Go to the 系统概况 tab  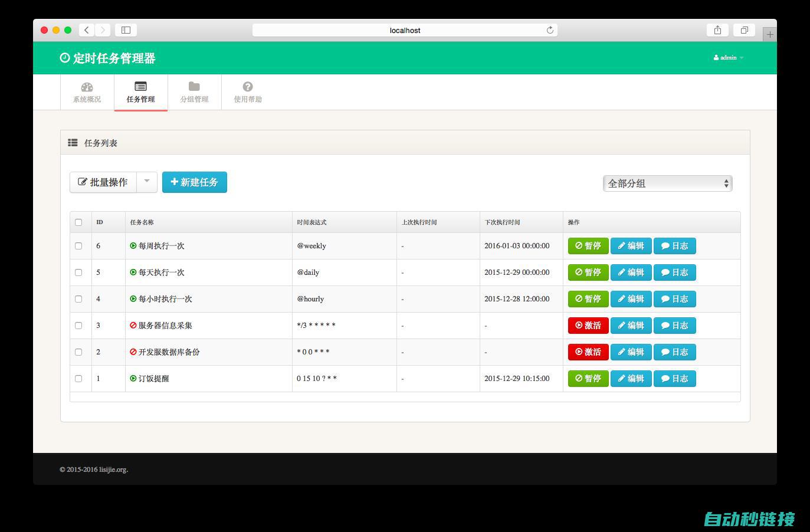[87, 92]
